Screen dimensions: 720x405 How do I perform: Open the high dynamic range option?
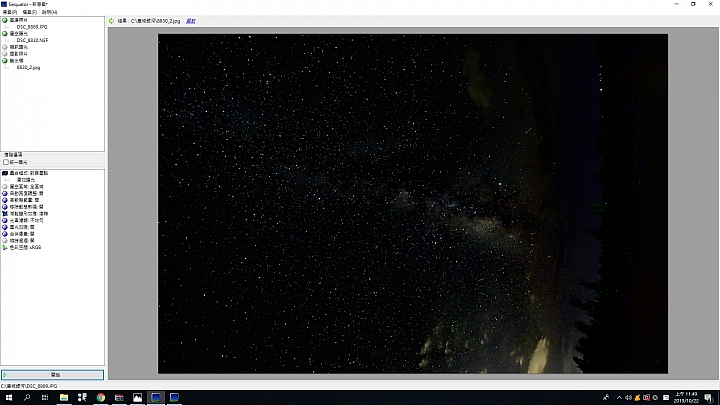click(x=21, y=200)
